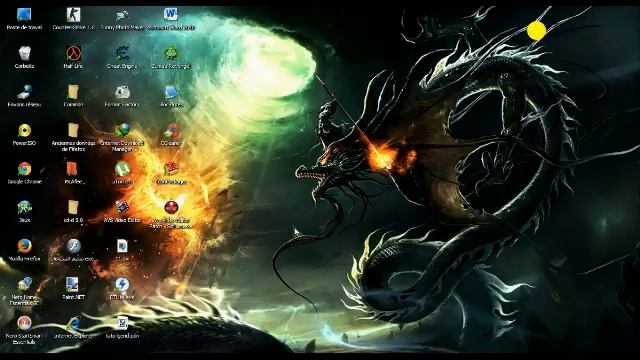Image resolution: width=640 pixels, height=360 pixels.
Task: Open the Internet Explorer shortcut
Action: 73,324
